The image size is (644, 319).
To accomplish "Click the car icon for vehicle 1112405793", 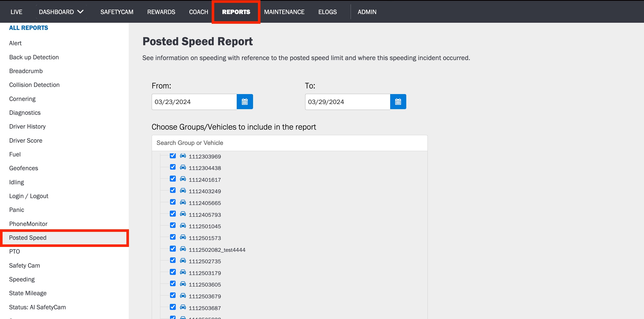I will (x=183, y=214).
